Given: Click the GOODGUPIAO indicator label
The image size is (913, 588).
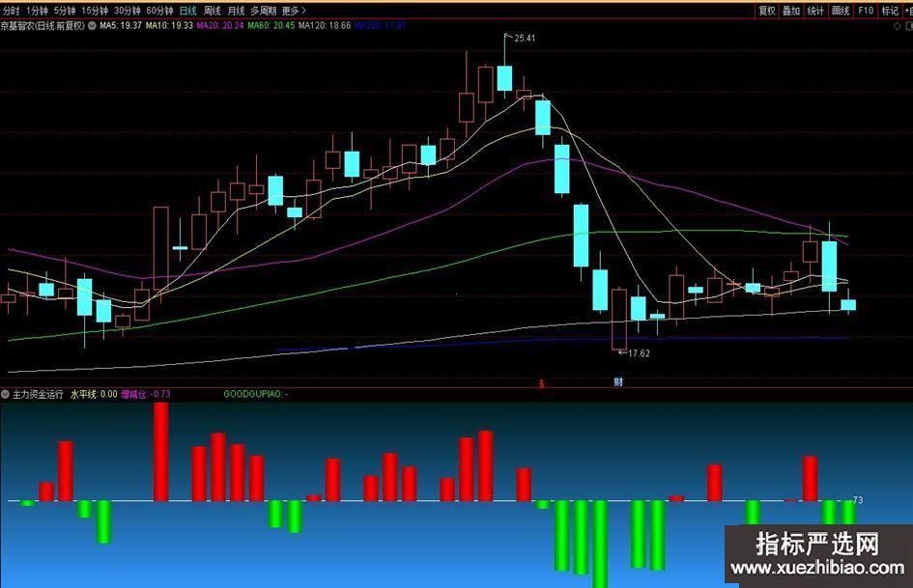Looking at the screenshot, I should [255, 394].
